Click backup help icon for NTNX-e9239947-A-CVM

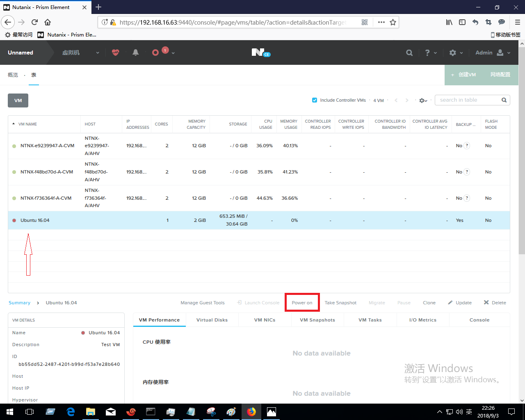pos(467,146)
